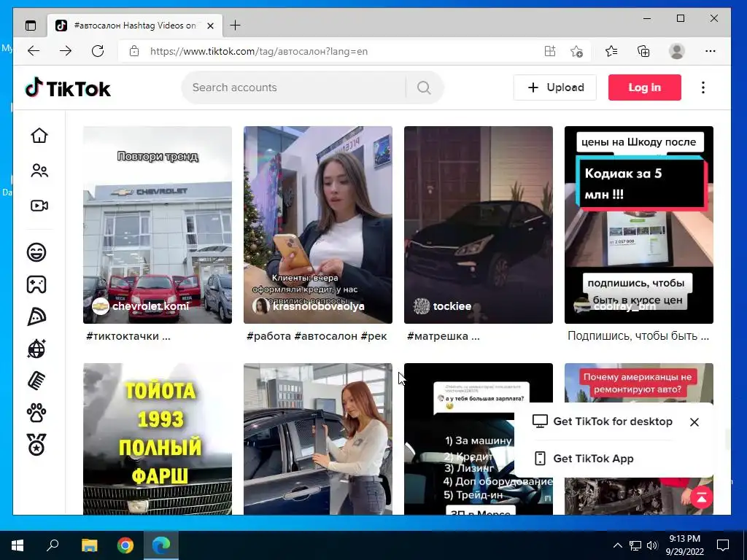View site information lock icon in address bar
747x560 pixels.
[134, 51]
